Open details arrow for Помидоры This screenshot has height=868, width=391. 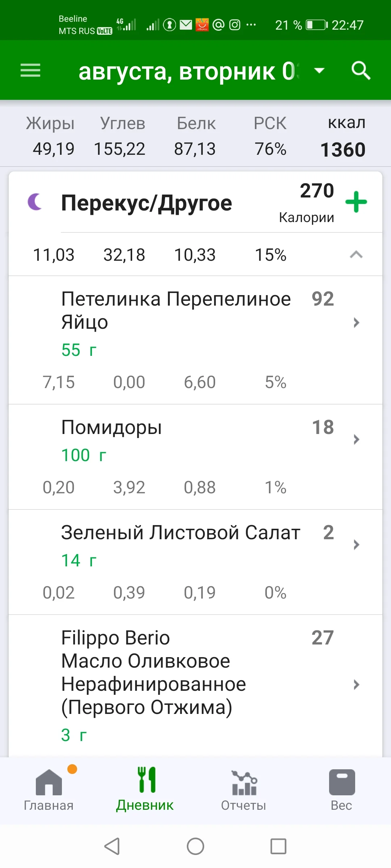click(x=356, y=439)
